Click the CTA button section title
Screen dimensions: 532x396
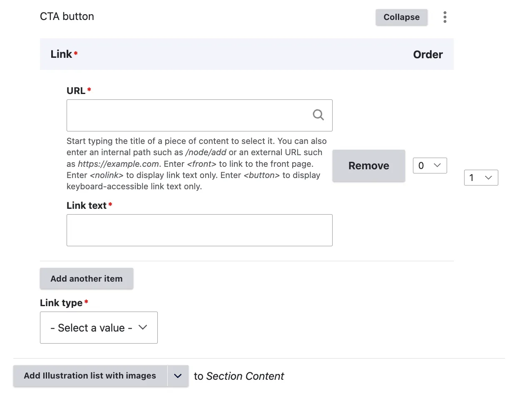(x=67, y=17)
